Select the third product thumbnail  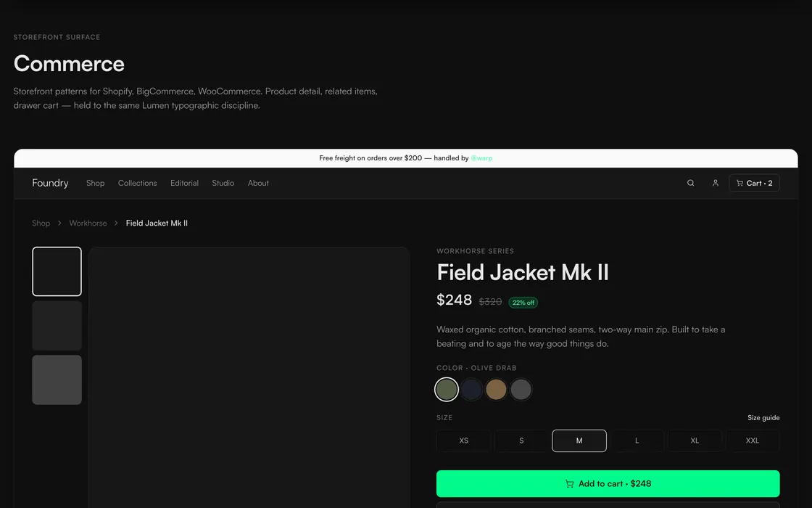(x=57, y=380)
